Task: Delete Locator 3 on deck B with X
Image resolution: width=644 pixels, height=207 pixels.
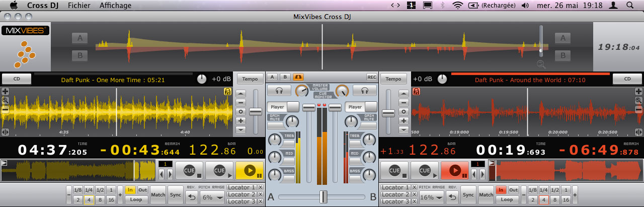Action: tap(414, 201)
